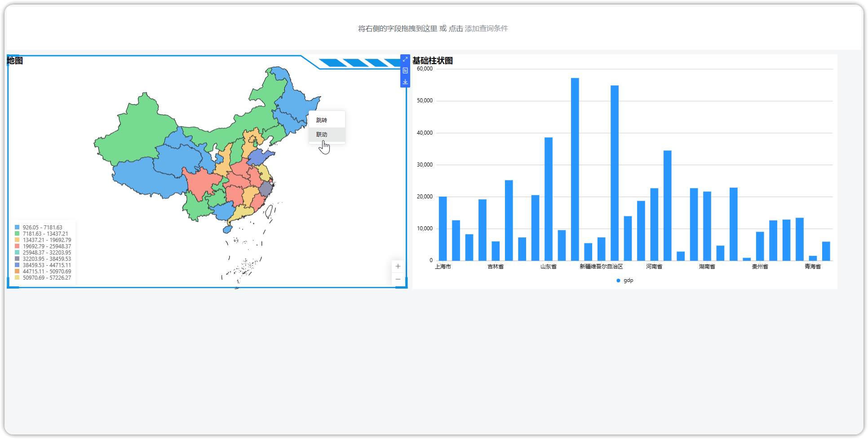Screen dimensions: 868x439
Task: Zoom in the map with plus button
Action: [398, 266]
